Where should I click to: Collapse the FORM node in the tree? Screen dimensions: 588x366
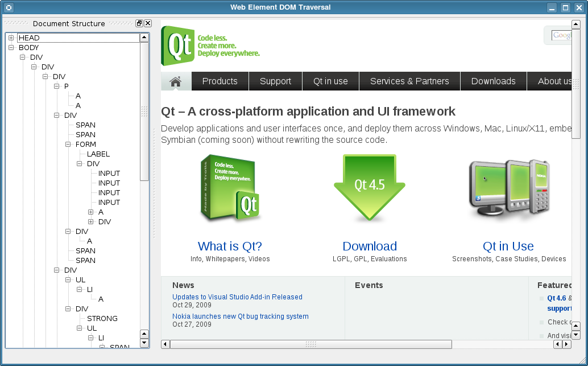tap(68, 145)
